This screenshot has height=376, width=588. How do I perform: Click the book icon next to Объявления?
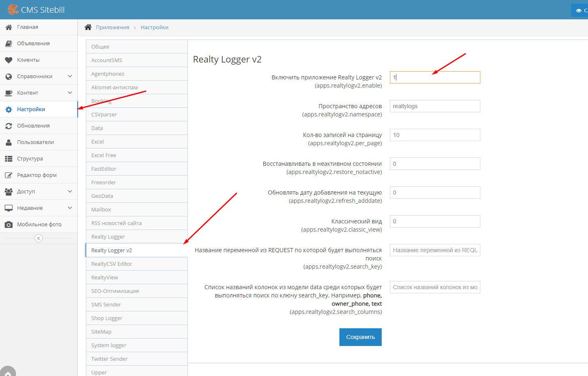click(x=9, y=44)
